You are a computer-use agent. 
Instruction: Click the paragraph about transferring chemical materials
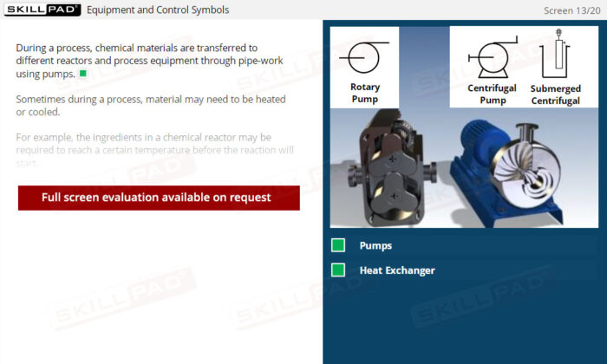pos(149,61)
